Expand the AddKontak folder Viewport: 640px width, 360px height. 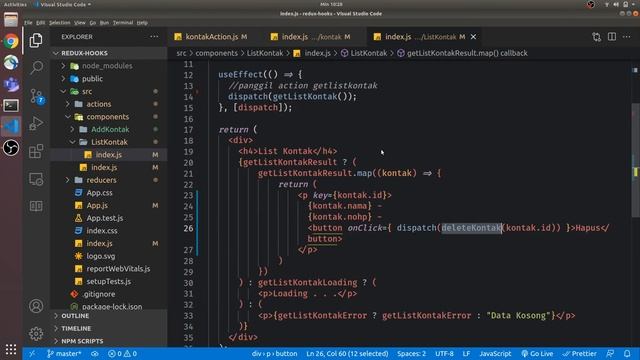coord(110,129)
